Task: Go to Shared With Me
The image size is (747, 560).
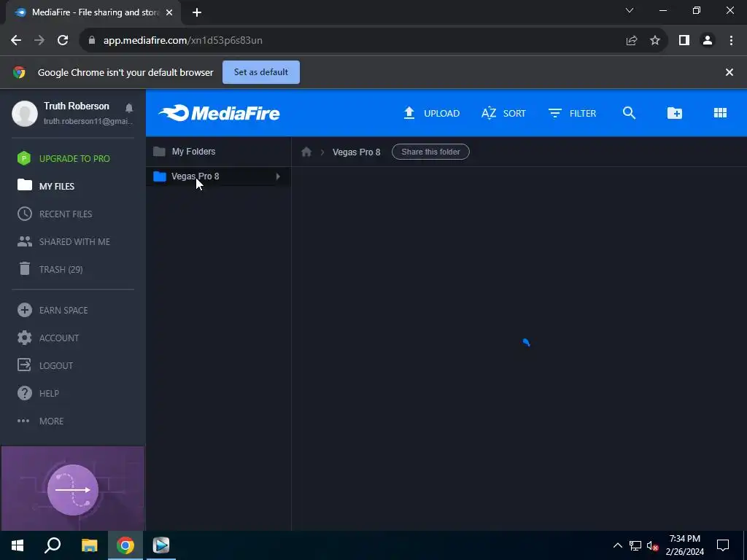Action: (63, 241)
